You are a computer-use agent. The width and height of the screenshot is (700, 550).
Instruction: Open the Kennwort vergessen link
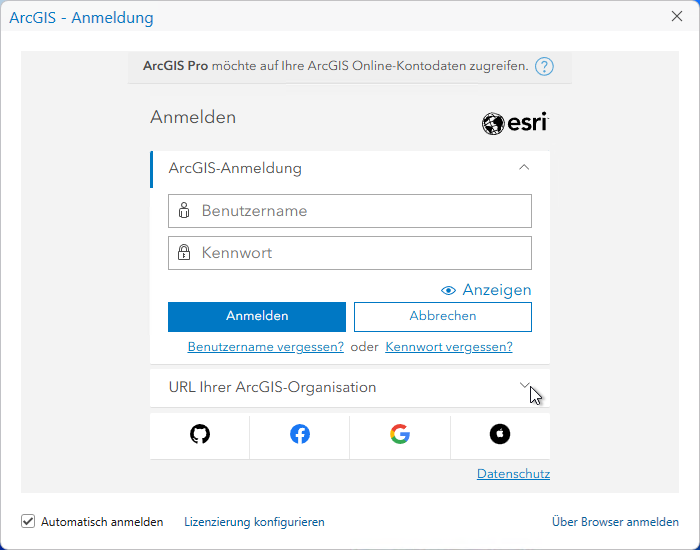tap(449, 347)
